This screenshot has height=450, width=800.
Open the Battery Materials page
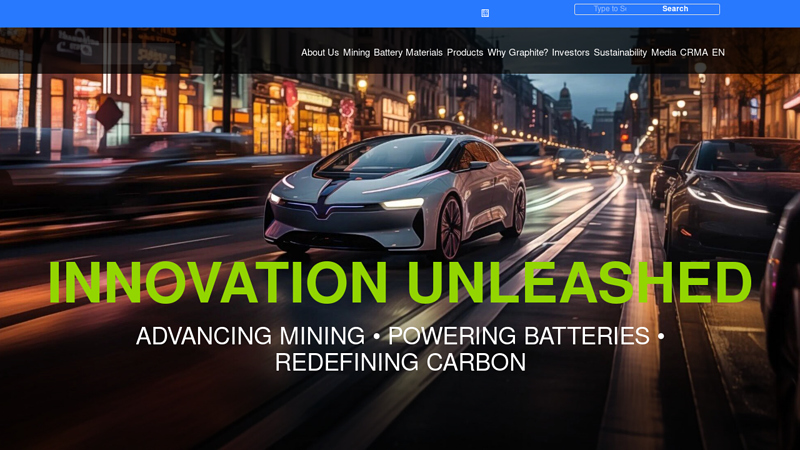(x=408, y=53)
